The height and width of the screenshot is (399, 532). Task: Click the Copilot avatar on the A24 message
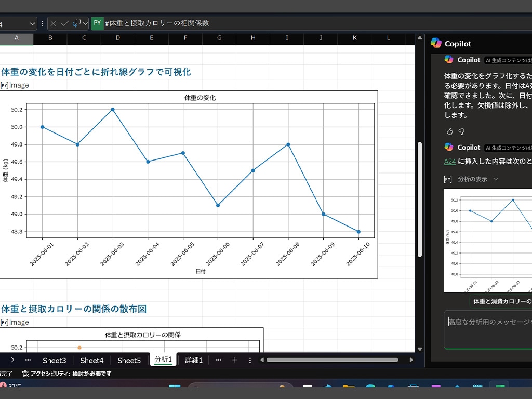(449, 147)
